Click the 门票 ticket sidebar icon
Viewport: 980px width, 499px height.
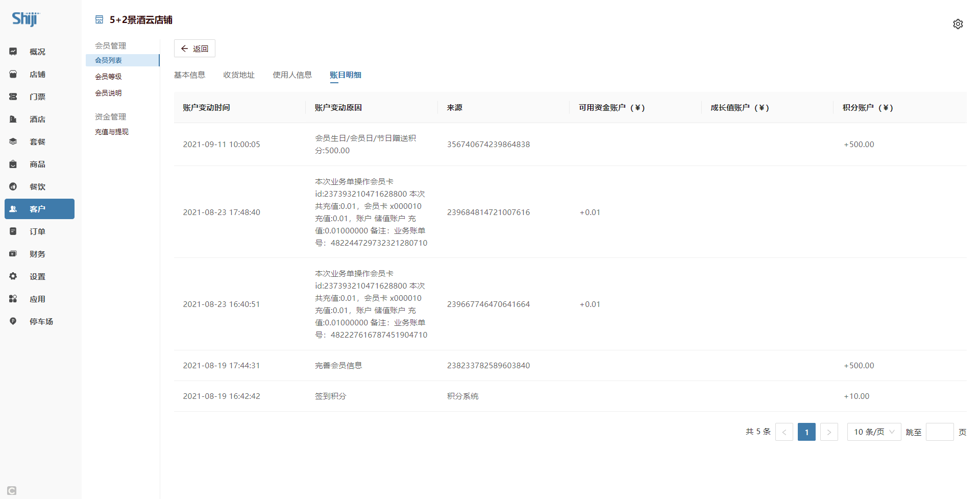tap(13, 97)
